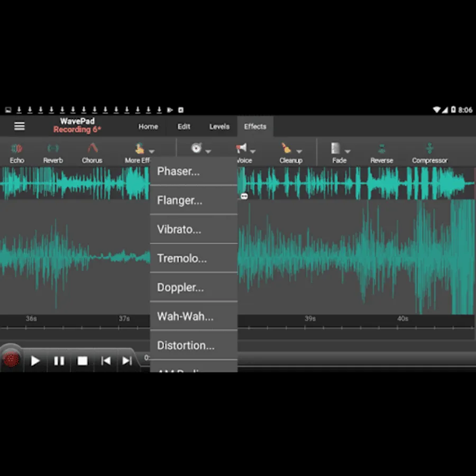The height and width of the screenshot is (476, 476).
Task: Click the 37s timeline marker
Action: click(x=123, y=318)
